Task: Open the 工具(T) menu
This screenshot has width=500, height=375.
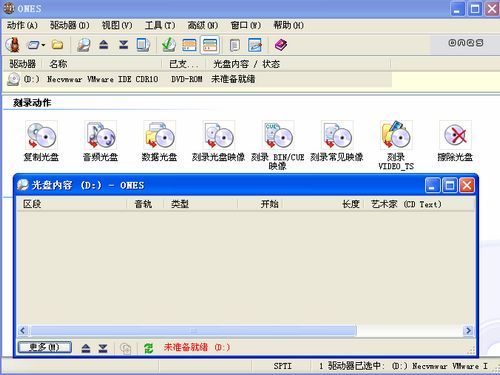Action: (x=160, y=25)
